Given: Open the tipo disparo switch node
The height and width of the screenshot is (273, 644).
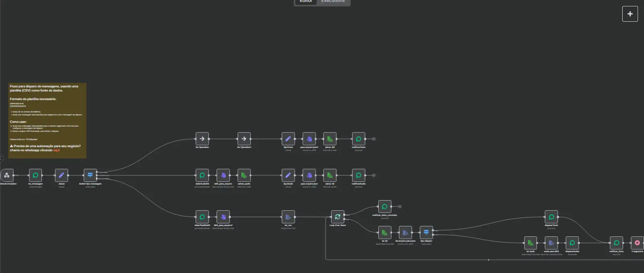Looking at the screenshot, I should pyautogui.click(x=426, y=232).
